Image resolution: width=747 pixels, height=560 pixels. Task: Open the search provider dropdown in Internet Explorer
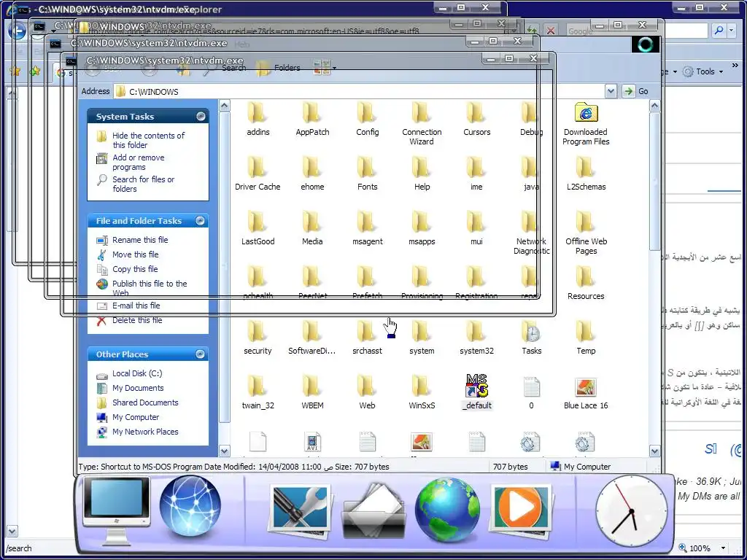click(x=731, y=31)
